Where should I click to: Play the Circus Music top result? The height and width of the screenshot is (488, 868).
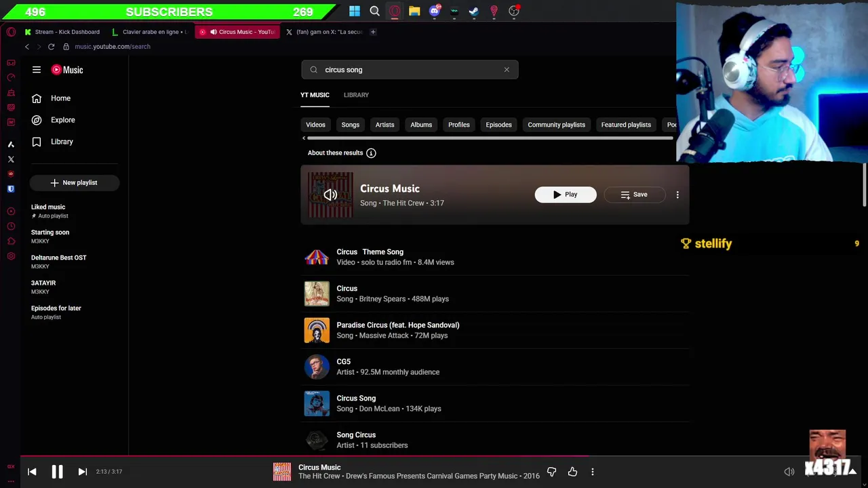566,195
